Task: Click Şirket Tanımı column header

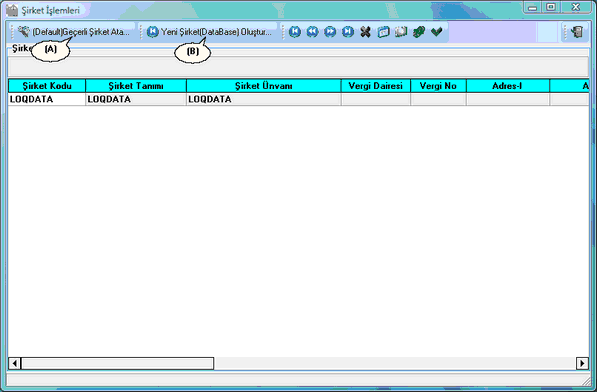Action: coord(136,86)
